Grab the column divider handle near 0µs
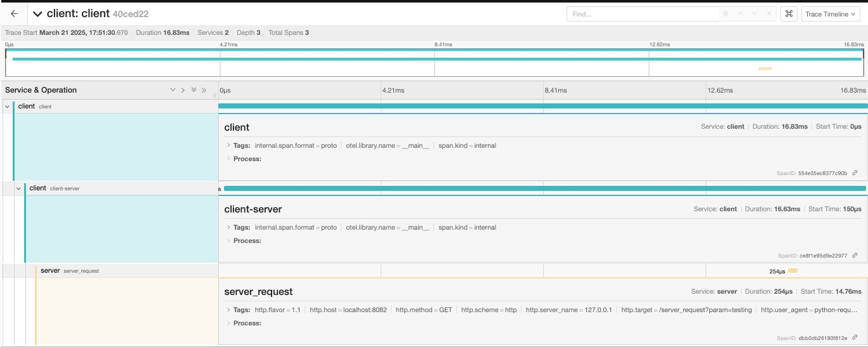The image size is (868, 347). (214, 94)
